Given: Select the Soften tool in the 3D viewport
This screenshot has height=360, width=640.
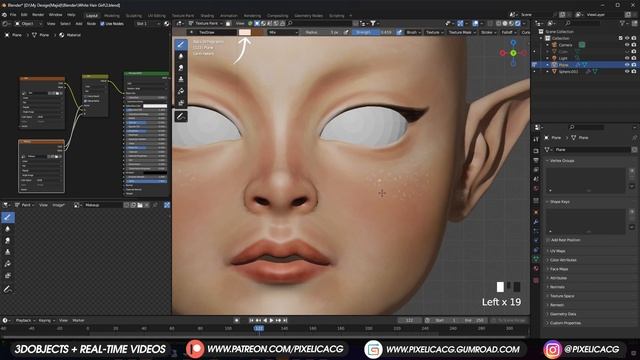Looking at the screenshot, I should click(181, 56).
